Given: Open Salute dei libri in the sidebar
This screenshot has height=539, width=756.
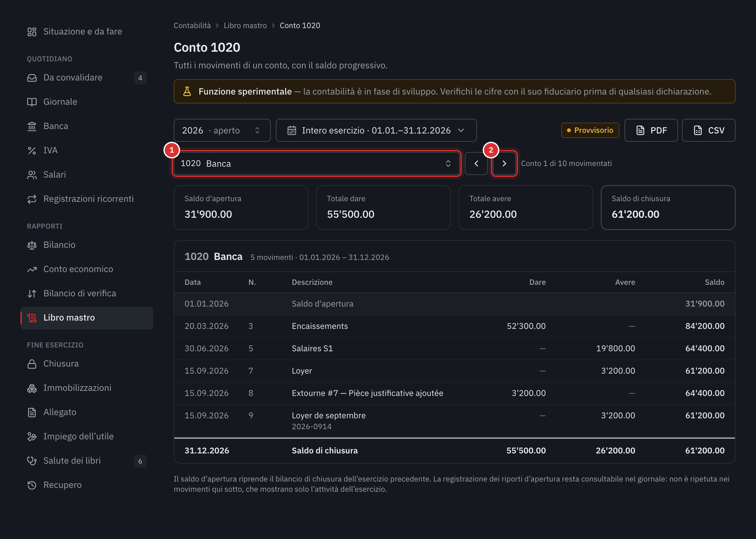Looking at the screenshot, I should click(87, 461).
